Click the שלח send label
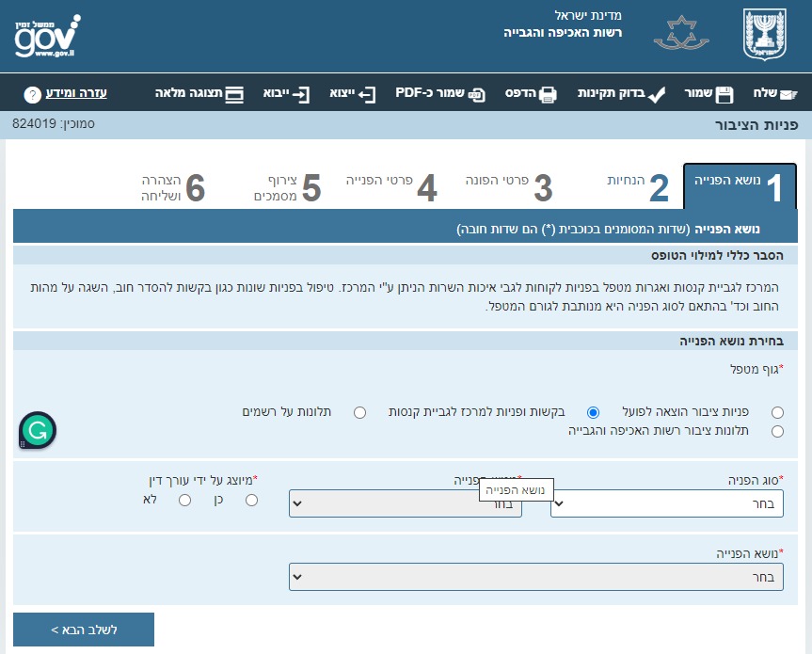The width and height of the screenshot is (812, 654). [765, 92]
